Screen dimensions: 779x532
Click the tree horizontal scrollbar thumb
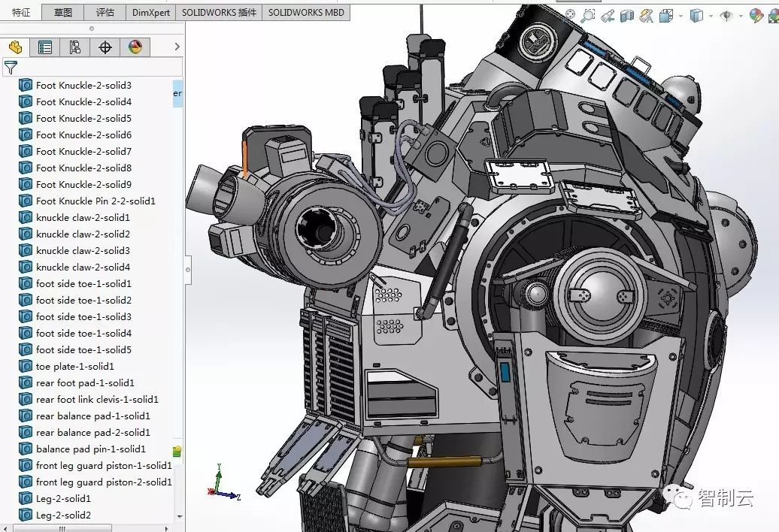[62, 529]
